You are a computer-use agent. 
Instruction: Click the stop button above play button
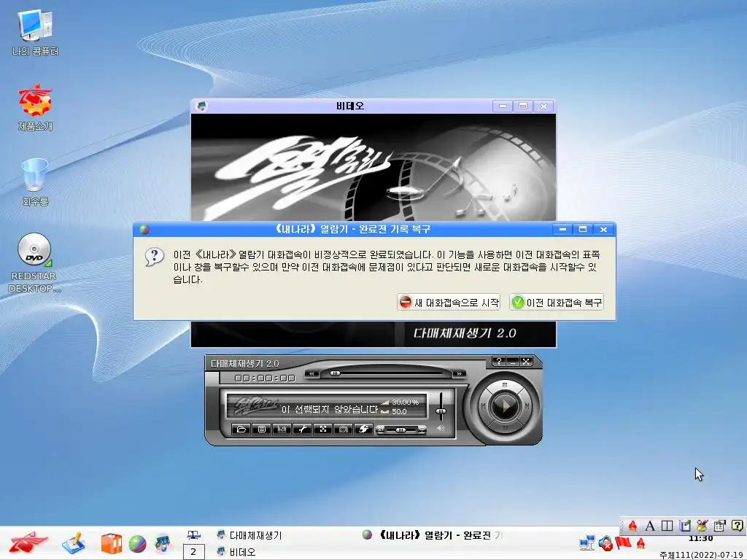[x=505, y=384]
